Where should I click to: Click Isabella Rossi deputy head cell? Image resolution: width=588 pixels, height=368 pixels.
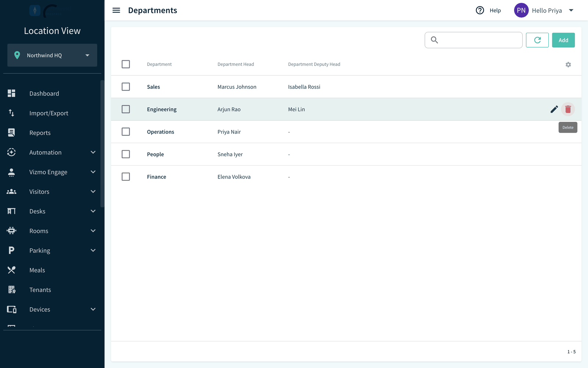pyautogui.click(x=304, y=87)
